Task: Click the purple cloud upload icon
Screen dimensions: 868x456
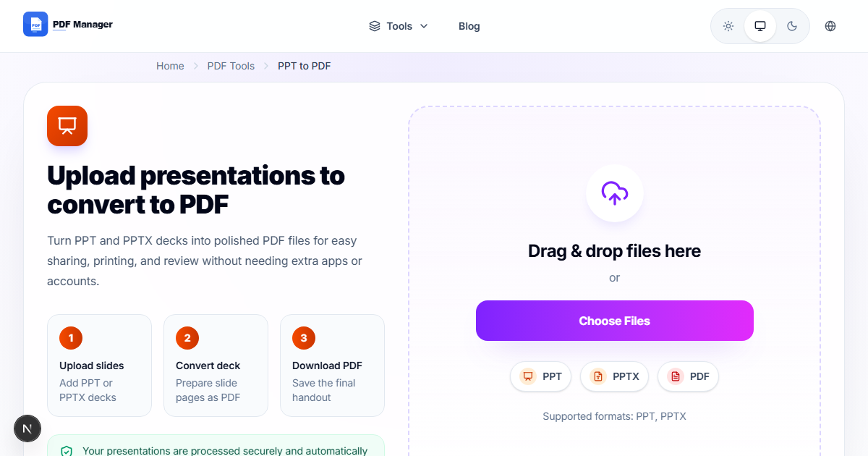Action: point(615,193)
